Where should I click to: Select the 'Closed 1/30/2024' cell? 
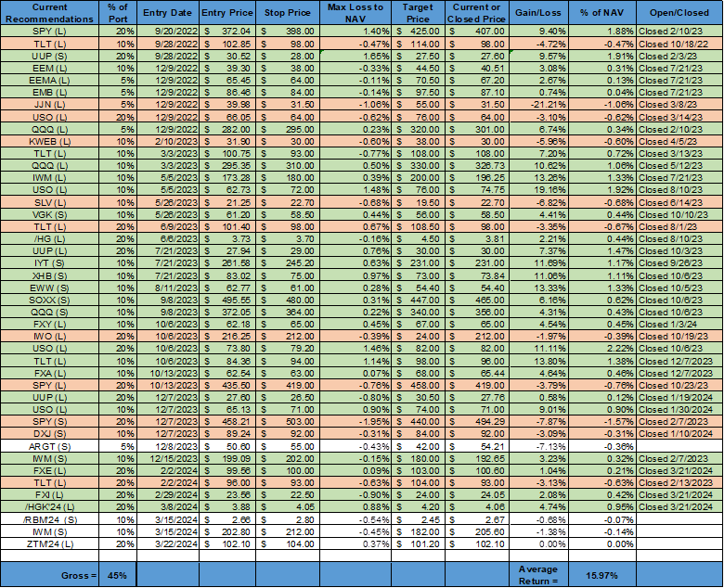[x=679, y=410]
